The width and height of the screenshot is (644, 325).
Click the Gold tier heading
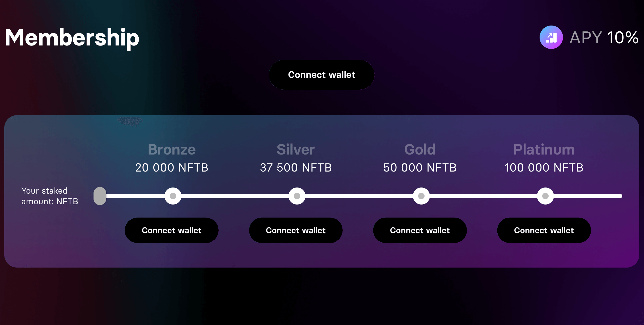(x=420, y=149)
